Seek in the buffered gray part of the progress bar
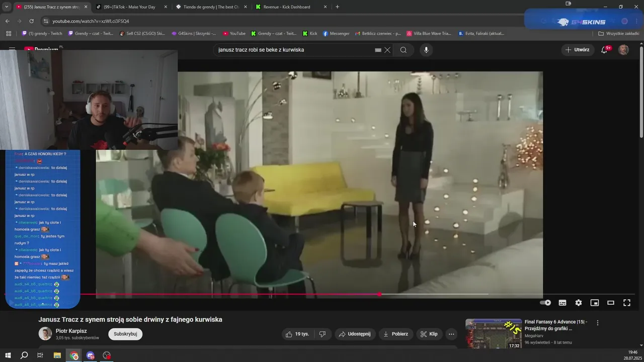644x362 pixels. tap(434, 294)
